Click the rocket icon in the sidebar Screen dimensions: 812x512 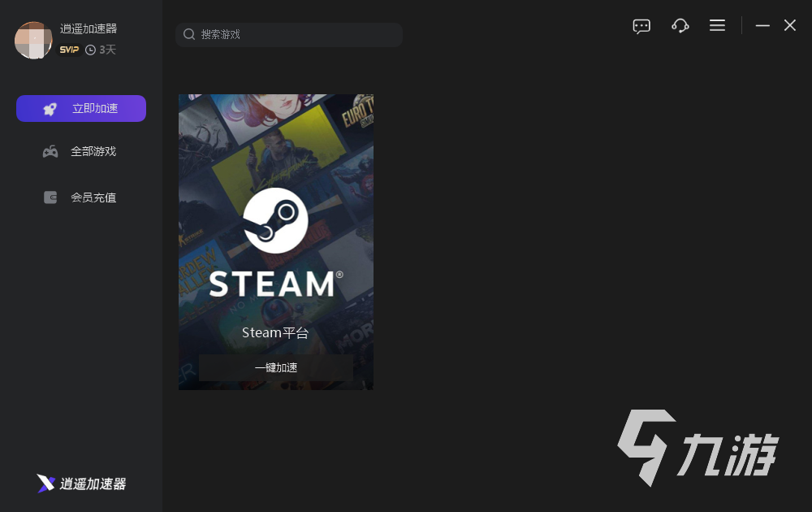pyautogui.click(x=50, y=109)
